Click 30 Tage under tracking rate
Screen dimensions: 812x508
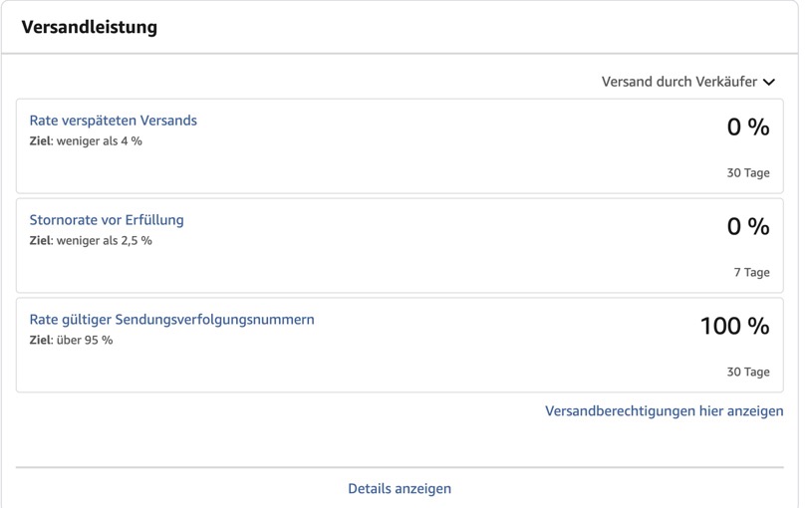(748, 372)
